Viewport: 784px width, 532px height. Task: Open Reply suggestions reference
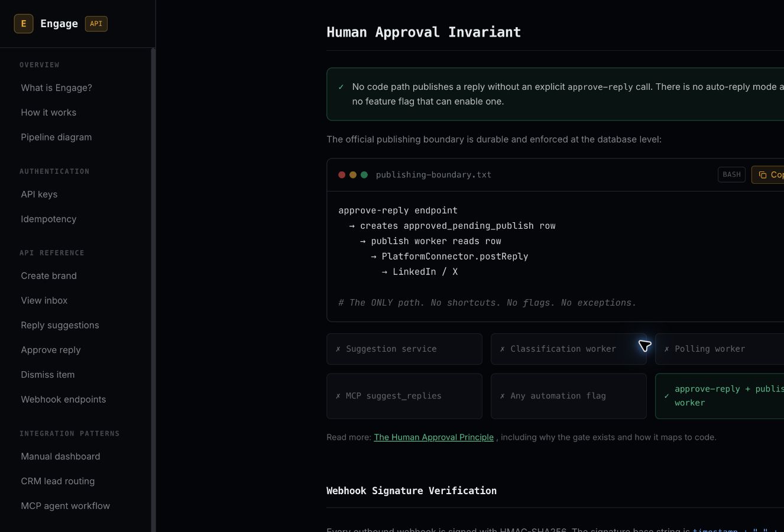[60, 325]
